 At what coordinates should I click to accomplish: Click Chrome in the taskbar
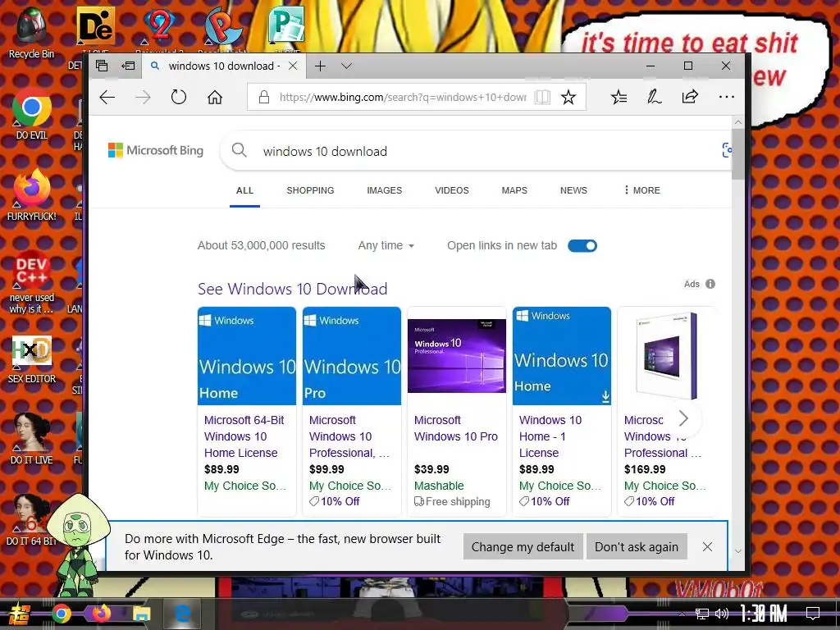[61, 614]
